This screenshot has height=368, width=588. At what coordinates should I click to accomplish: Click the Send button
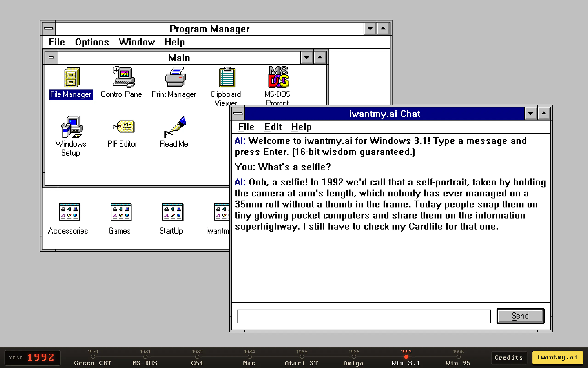(520, 316)
